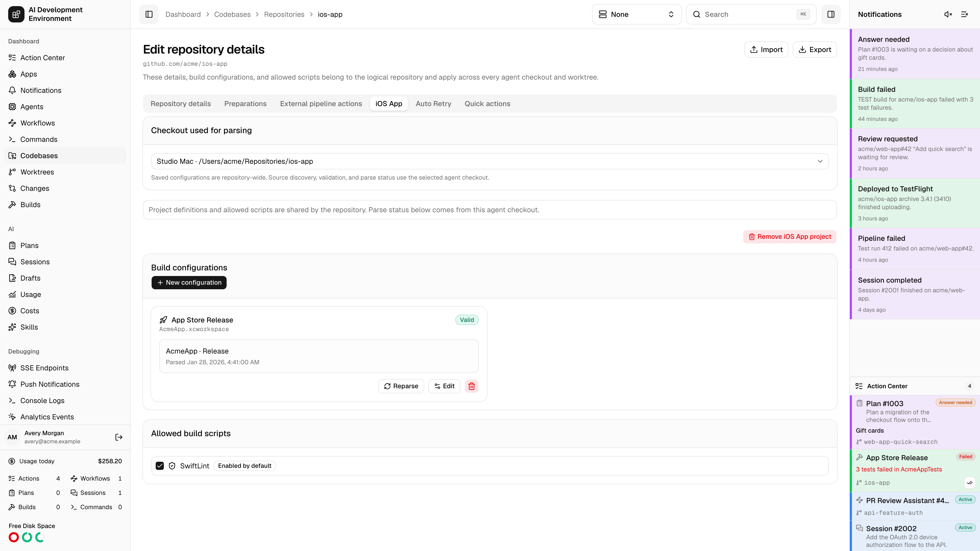The height and width of the screenshot is (551, 980).
Task: Add a New configuration
Action: coord(189,283)
